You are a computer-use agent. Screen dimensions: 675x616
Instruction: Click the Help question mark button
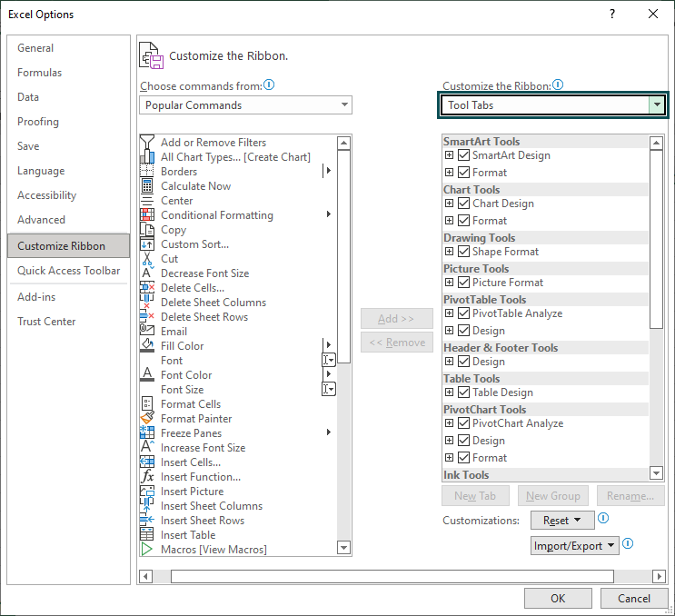point(612,15)
